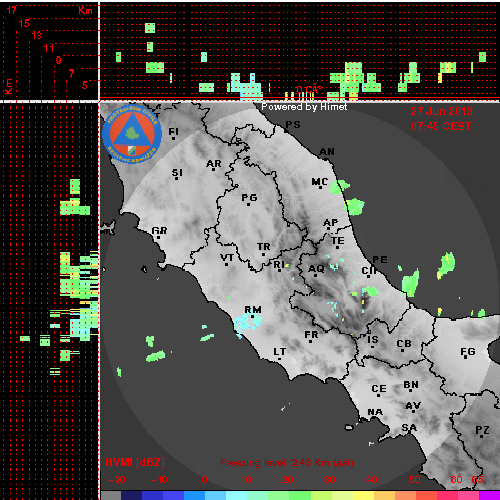Select the MC city label
500x500 pixels.
click(x=320, y=182)
